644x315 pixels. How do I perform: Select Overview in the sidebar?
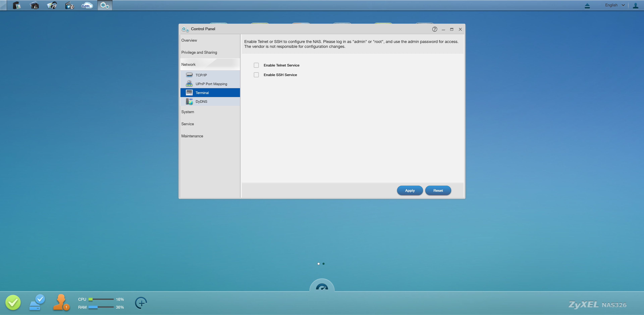[210, 40]
